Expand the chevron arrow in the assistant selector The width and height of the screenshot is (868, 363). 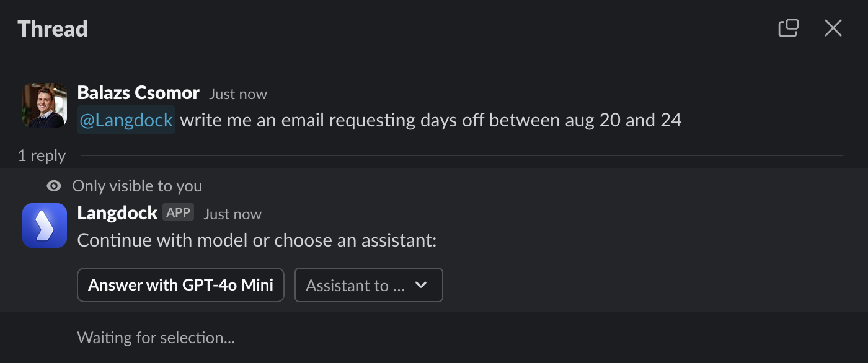421,285
